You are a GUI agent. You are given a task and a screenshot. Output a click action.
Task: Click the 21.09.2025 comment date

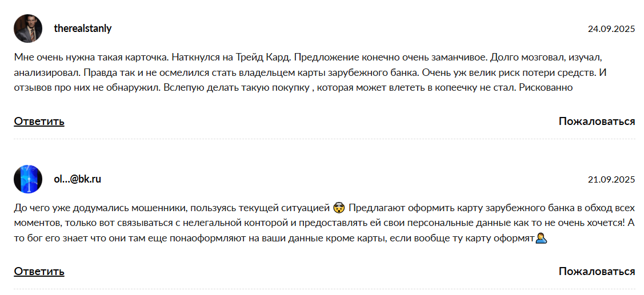pyautogui.click(x=611, y=180)
